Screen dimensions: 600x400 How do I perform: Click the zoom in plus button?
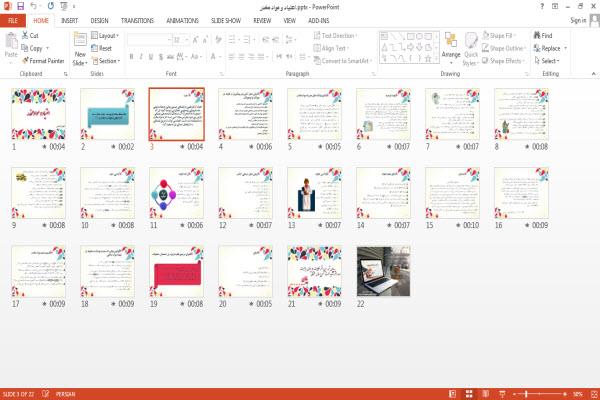click(x=565, y=394)
